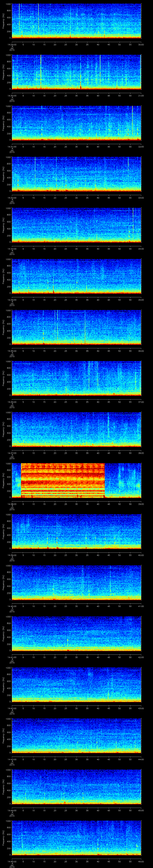Click the '14:41:00' start time label
Viewport: 153px width, 868px height.
12,657
